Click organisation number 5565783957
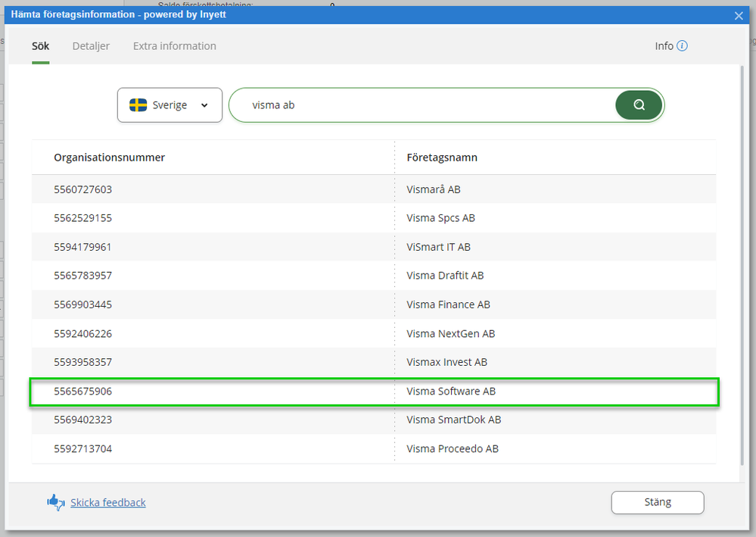Screen dimensions: 756x537 click(83, 276)
